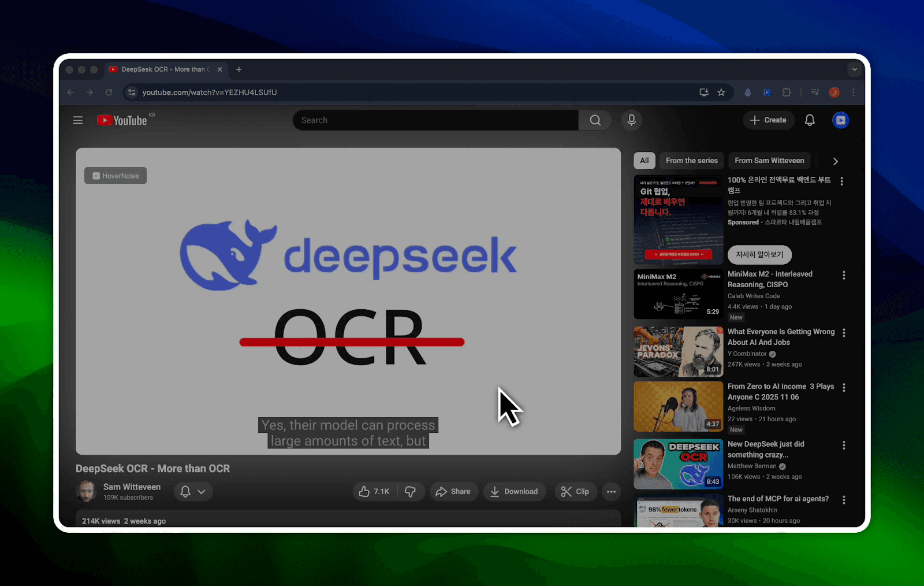Open the Sam Witteveen channel name
The width and height of the screenshot is (924, 586).
[x=132, y=487]
